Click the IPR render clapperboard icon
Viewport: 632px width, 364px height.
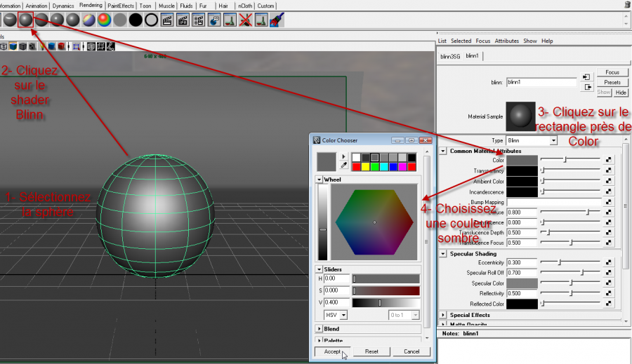click(x=183, y=20)
